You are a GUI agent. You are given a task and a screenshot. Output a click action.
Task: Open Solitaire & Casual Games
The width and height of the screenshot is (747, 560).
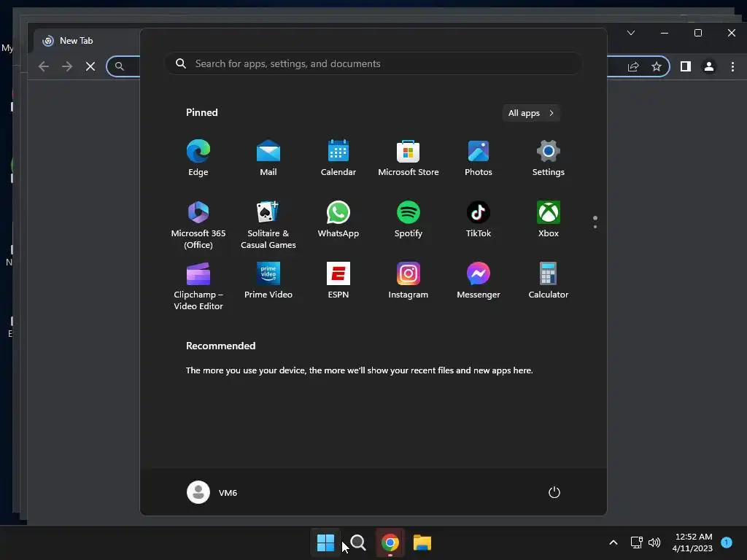coord(268,225)
